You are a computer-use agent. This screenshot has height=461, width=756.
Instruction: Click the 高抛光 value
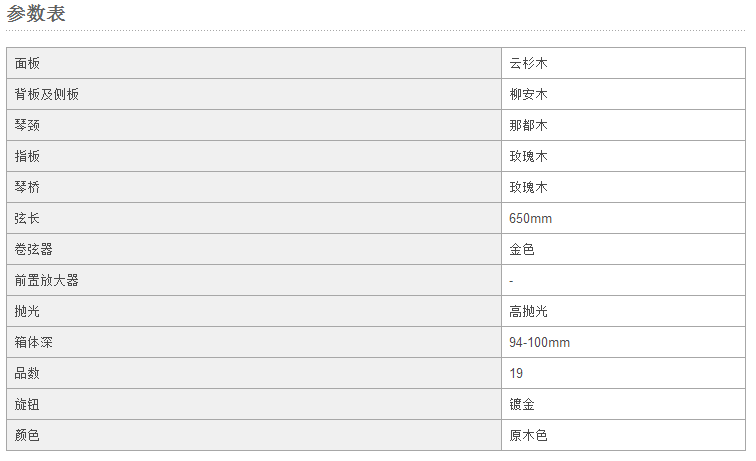[x=528, y=311]
